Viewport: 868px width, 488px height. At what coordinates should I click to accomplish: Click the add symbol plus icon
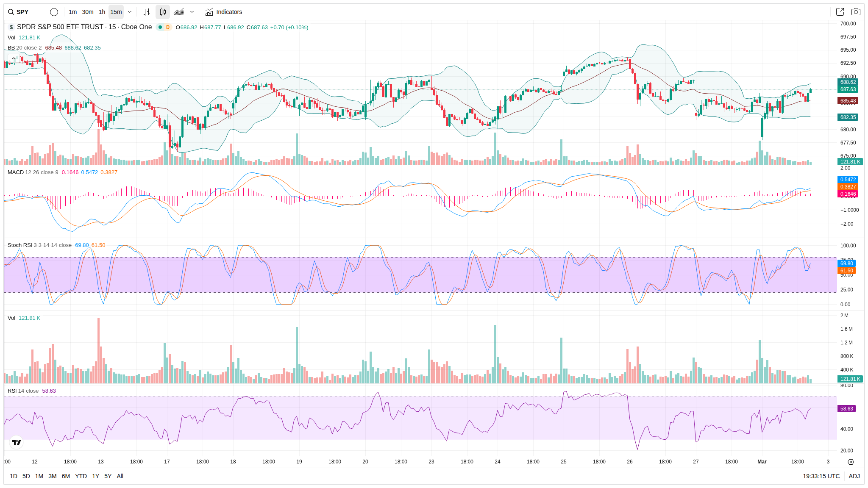pyautogui.click(x=54, y=12)
